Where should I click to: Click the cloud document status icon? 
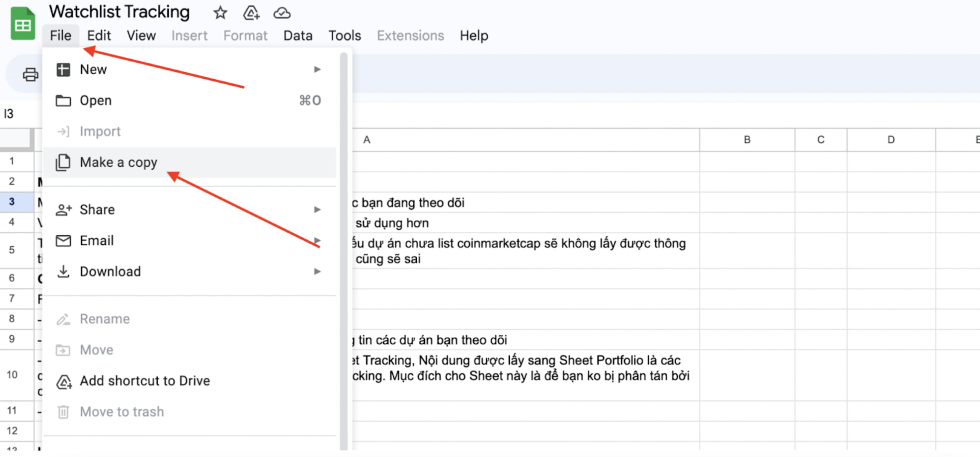pyautogui.click(x=282, y=13)
